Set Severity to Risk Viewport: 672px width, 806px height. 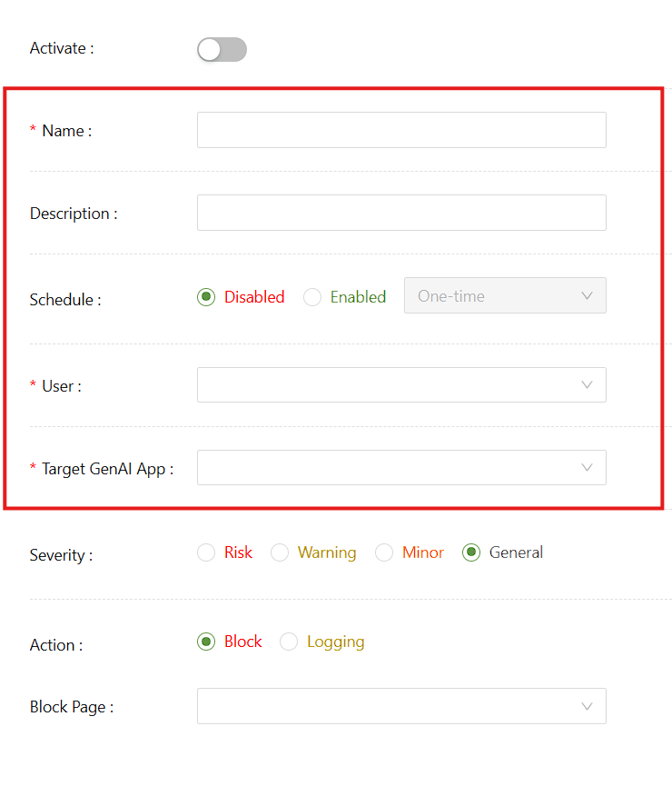tap(206, 552)
